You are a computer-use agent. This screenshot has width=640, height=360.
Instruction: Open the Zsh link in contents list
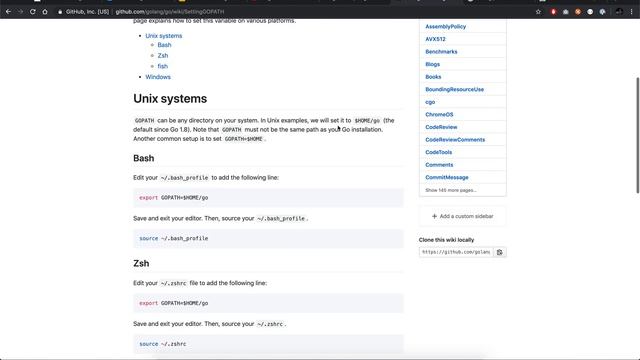163,56
